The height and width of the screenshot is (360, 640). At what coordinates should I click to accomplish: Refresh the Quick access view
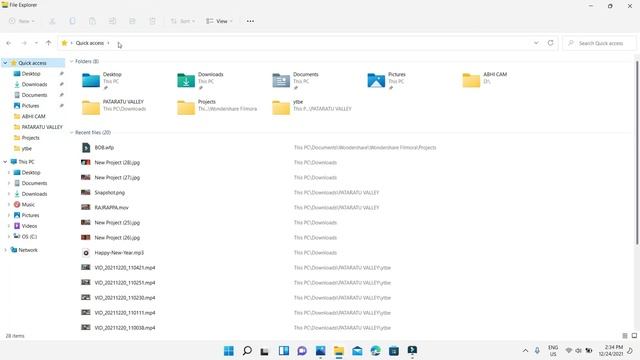coord(550,43)
